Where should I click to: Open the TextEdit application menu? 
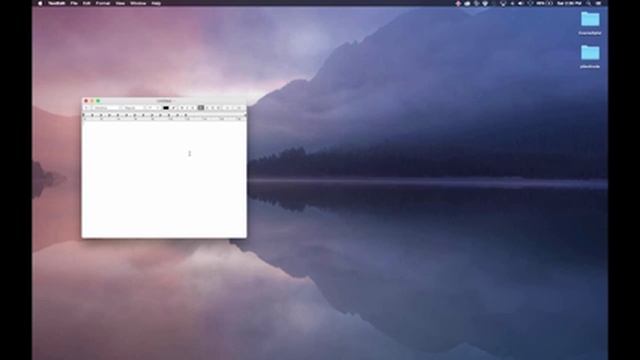[x=56, y=3]
